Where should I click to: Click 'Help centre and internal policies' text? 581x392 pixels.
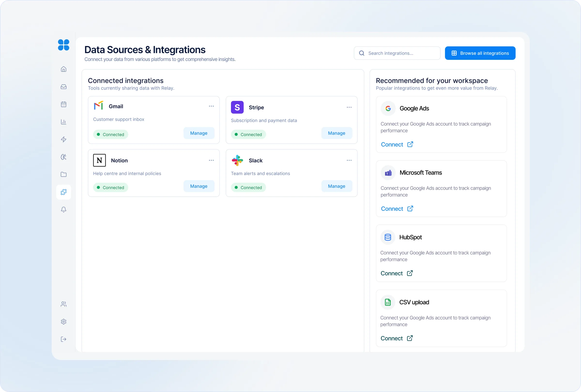(127, 173)
